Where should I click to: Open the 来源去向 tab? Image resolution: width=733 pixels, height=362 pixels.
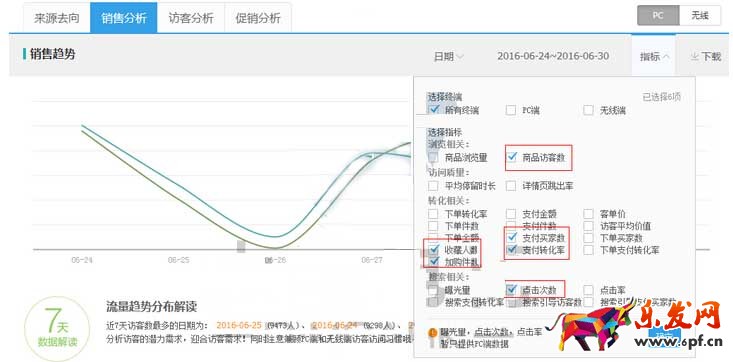tap(57, 18)
